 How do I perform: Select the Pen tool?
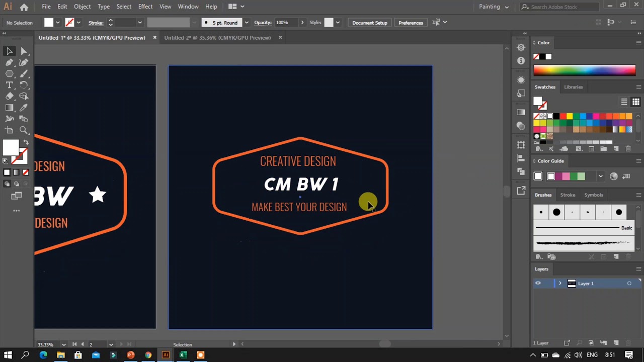(9, 62)
